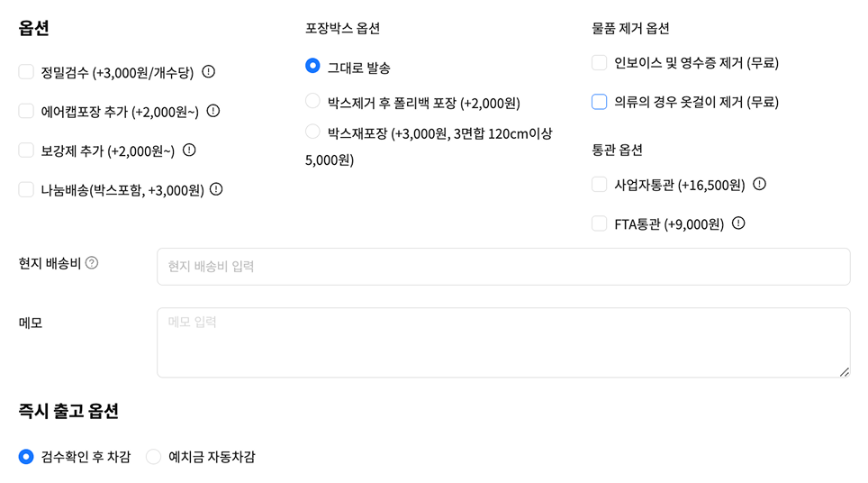Click info icon next to 정밀검수
This screenshot has width=868, height=483.
[x=208, y=72]
